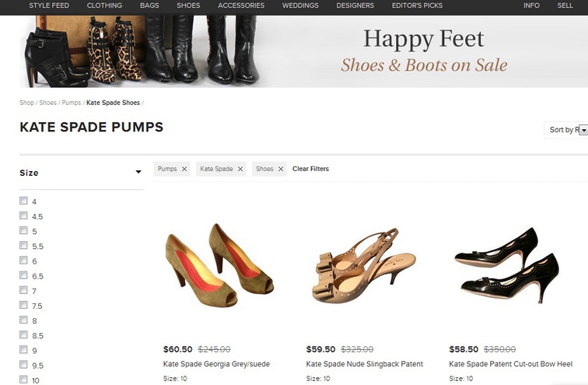Go to the Bags menu

[149, 5]
